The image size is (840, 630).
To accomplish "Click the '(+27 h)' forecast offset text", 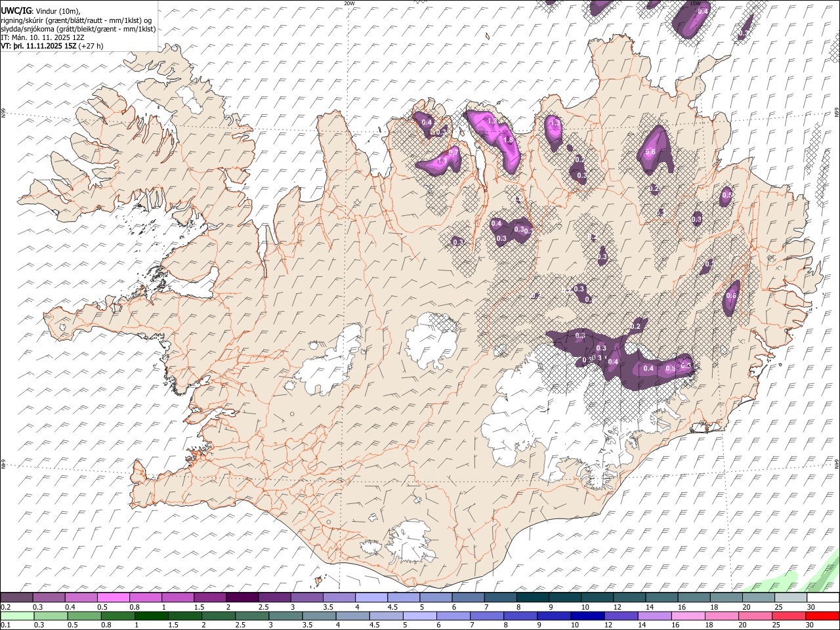I will pos(91,46).
